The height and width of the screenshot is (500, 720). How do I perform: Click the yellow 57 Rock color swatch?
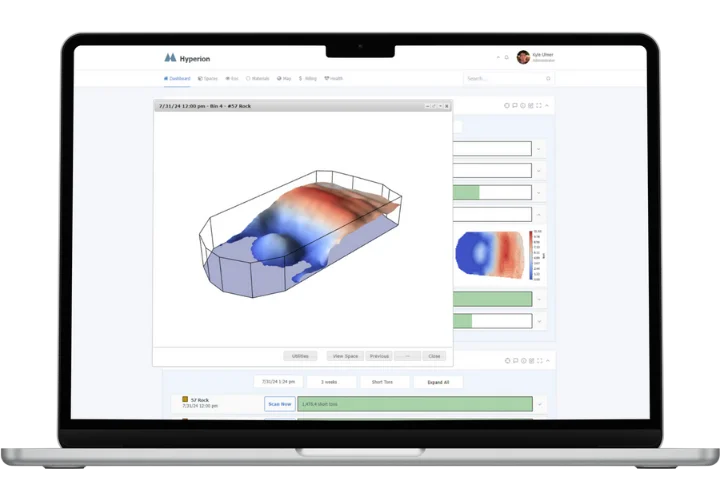coord(185,399)
